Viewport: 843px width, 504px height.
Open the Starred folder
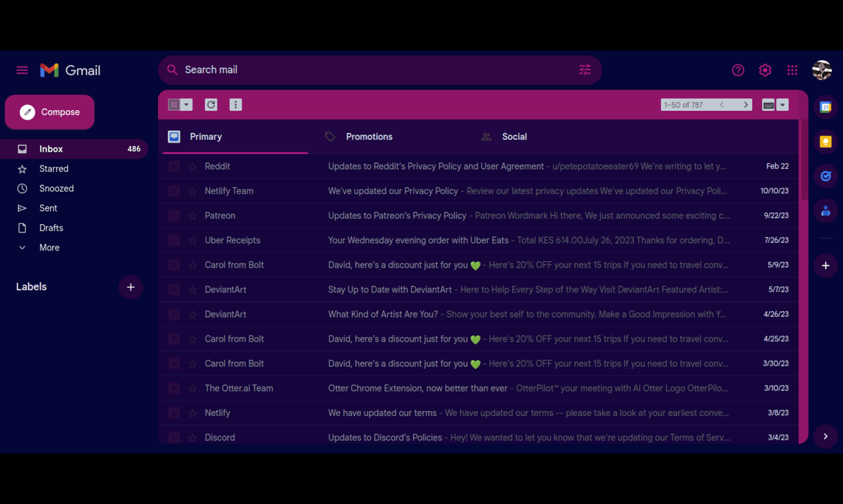click(74, 169)
